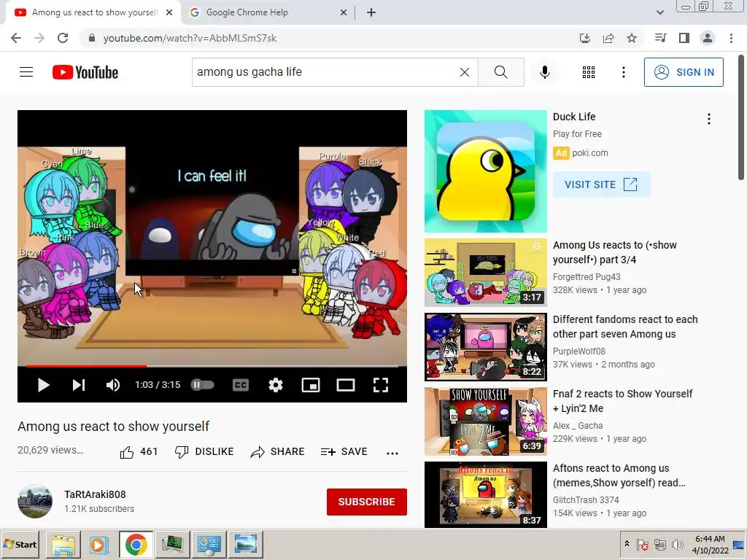The width and height of the screenshot is (747, 560).
Task: Open Duck Life ad options menu
Action: pos(708,119)
